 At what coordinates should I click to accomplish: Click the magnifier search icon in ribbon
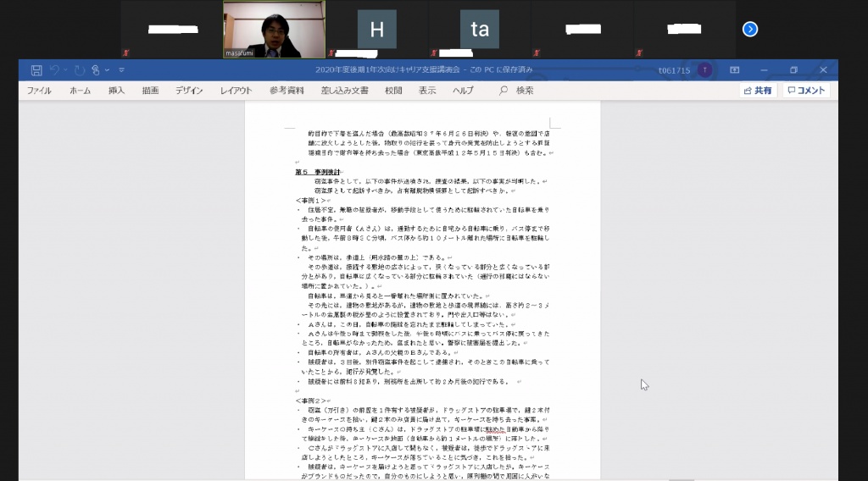point(504,90)
